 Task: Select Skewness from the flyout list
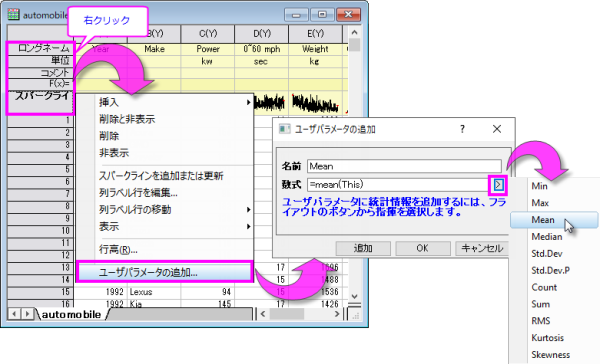point(554,354)
